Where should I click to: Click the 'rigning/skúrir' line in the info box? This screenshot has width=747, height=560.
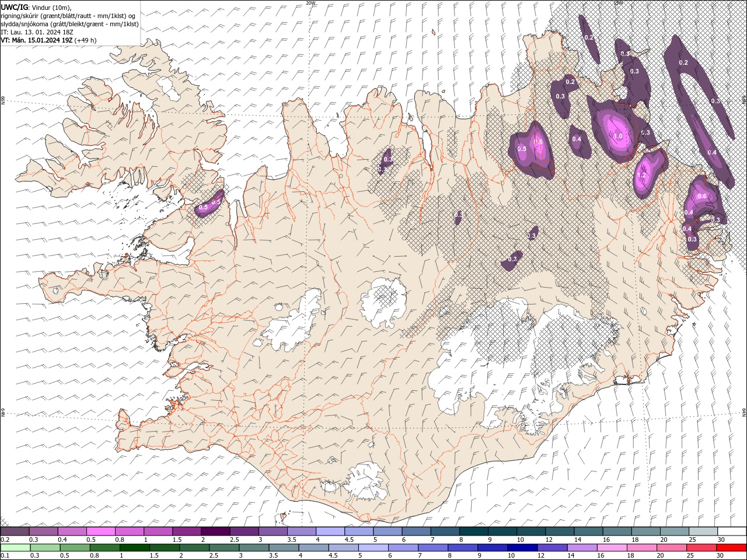point(68,16)
